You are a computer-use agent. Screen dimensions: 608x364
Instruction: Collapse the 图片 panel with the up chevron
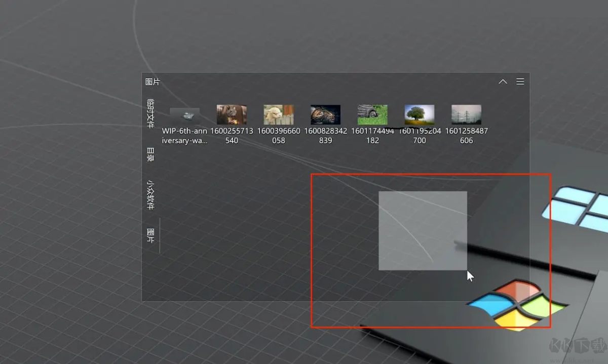pyautogui.click(x=503, y=82)
